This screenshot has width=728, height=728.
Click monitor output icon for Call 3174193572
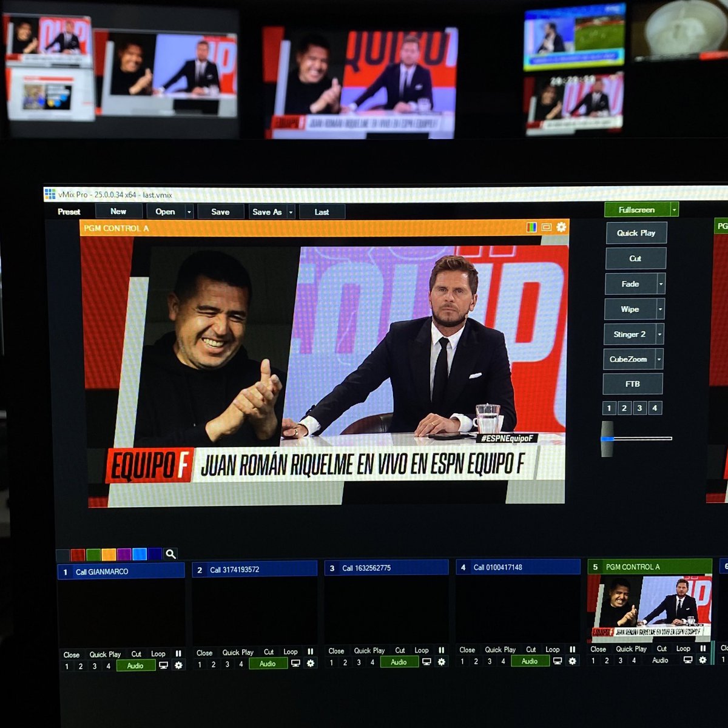[x=295, y=664]
